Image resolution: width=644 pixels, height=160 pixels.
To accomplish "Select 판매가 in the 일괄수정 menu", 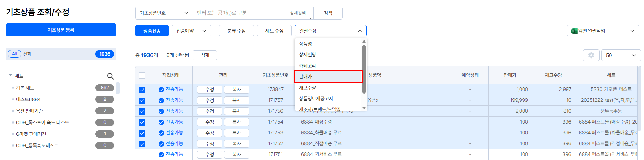I will pos(328,77).
